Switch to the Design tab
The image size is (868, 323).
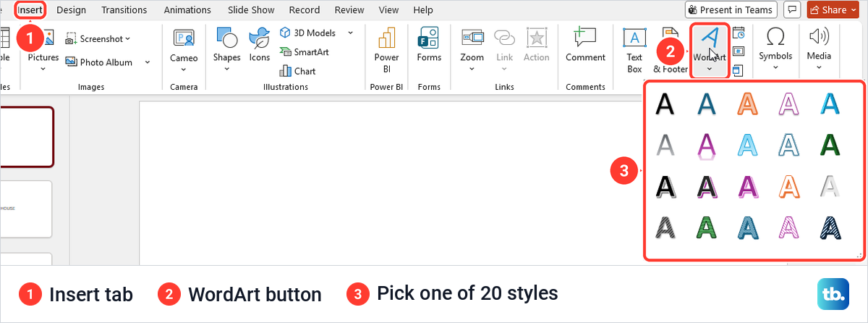[x=71, y=10]
